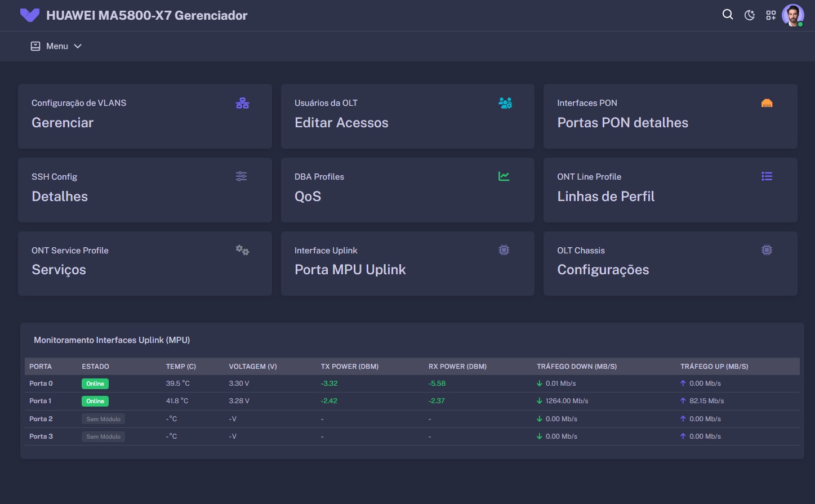Open Gerenciar VLAN configuration
Image resolution: width=815 pixels, height=504 pixels.
[63, 123]
